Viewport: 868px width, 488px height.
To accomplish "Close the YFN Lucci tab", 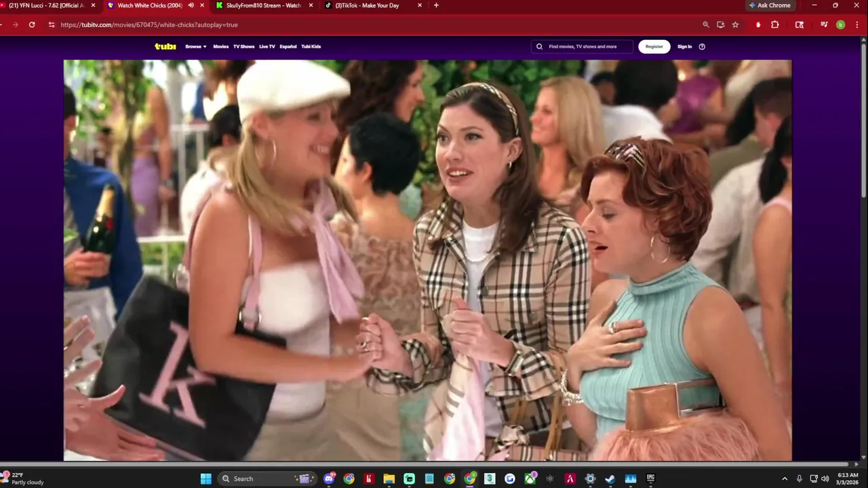I will click(94, 5).
